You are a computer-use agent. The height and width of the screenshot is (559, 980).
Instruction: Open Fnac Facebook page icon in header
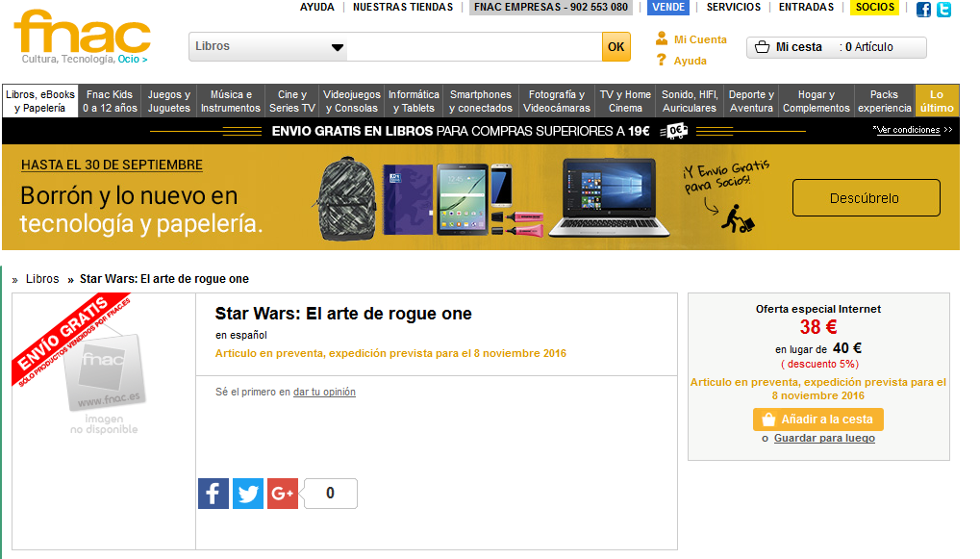tap(923, 10)
